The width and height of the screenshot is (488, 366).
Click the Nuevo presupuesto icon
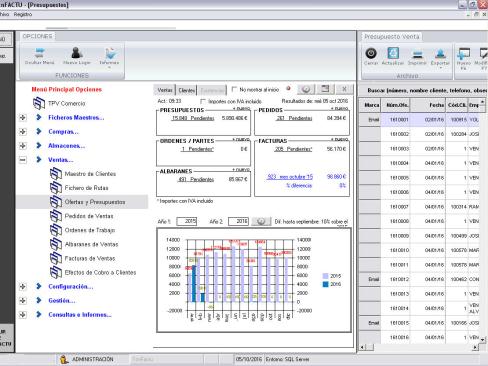pos(464,53)
